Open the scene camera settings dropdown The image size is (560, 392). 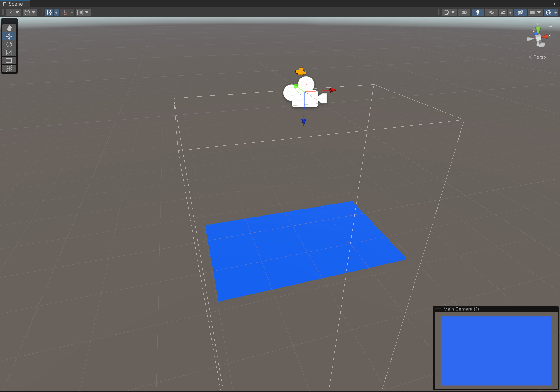[x=535, y=12]
